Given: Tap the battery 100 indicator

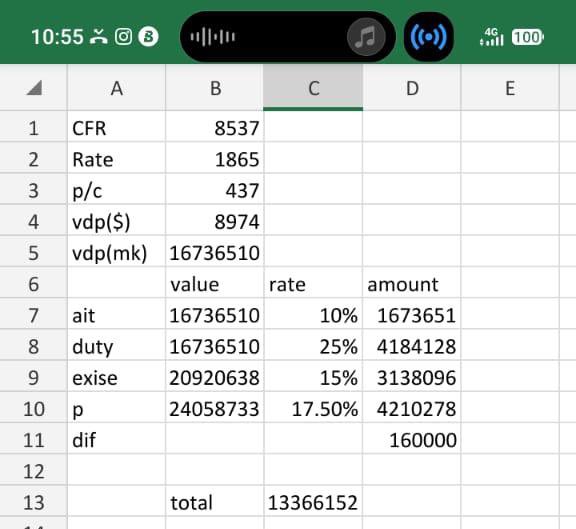Looking at the screenshot, I should click(x=528, y=37).
